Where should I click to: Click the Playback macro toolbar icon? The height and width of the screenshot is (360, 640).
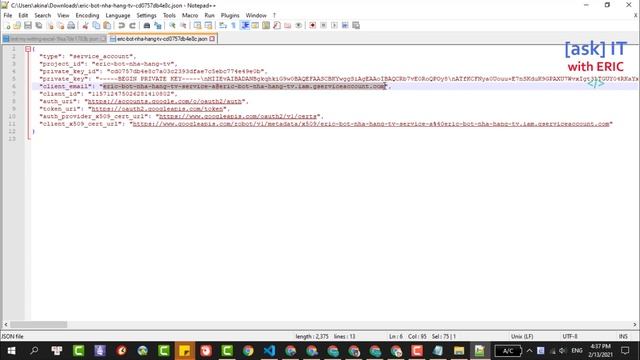click(334, 25)
